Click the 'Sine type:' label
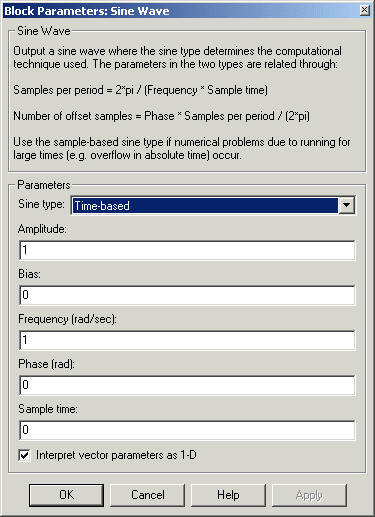This screenshot has width=375, height=517. coord(41,204)
